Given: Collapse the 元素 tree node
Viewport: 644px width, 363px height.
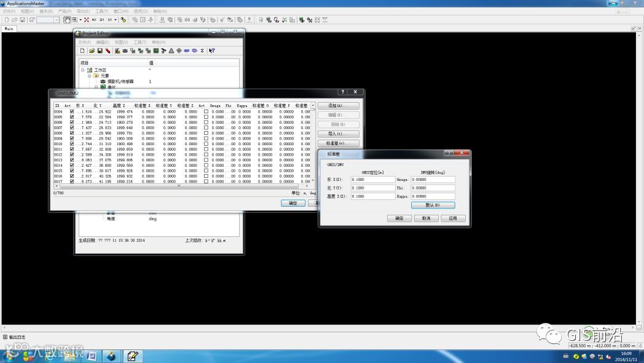Looking at the screenshot, I should [x=89, y=76].
